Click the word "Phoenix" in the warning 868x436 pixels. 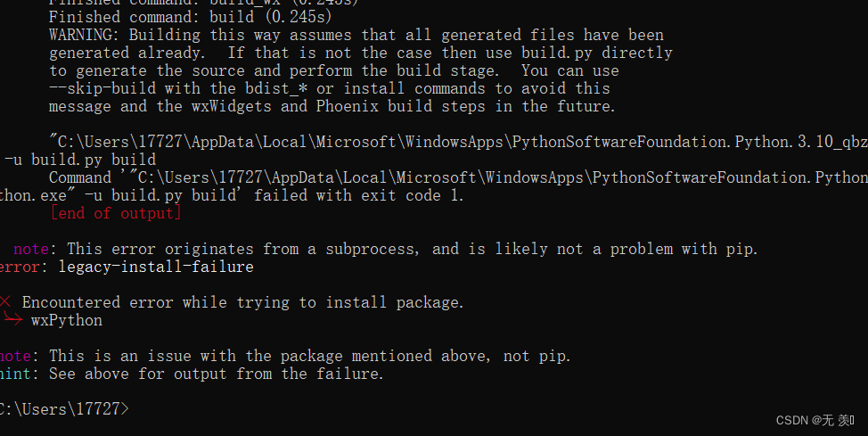[347, 106]
